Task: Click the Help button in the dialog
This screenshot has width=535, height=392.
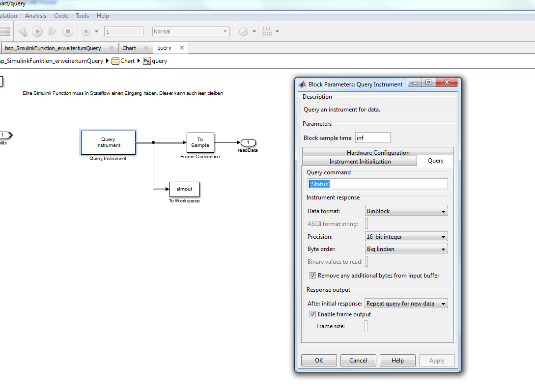Action: [x=397, y=360]
